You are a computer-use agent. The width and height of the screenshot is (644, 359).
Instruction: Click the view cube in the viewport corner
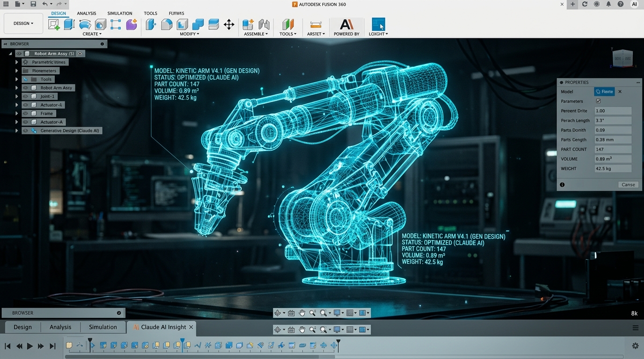pyautogui.click(x=623, y=58)
